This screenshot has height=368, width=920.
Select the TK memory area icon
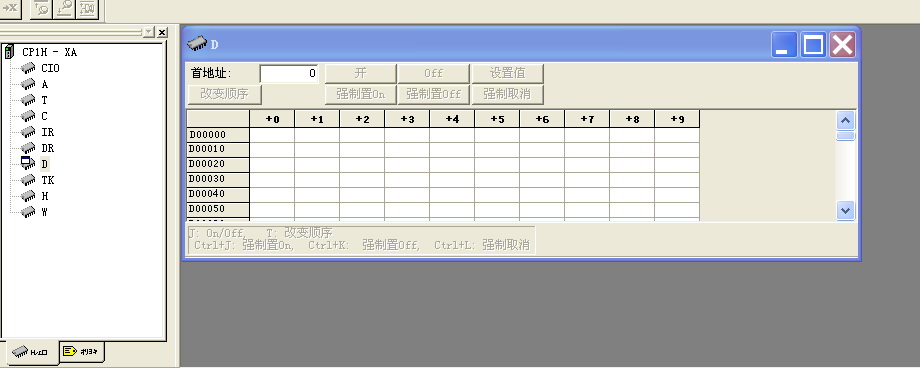pos(28,179)
